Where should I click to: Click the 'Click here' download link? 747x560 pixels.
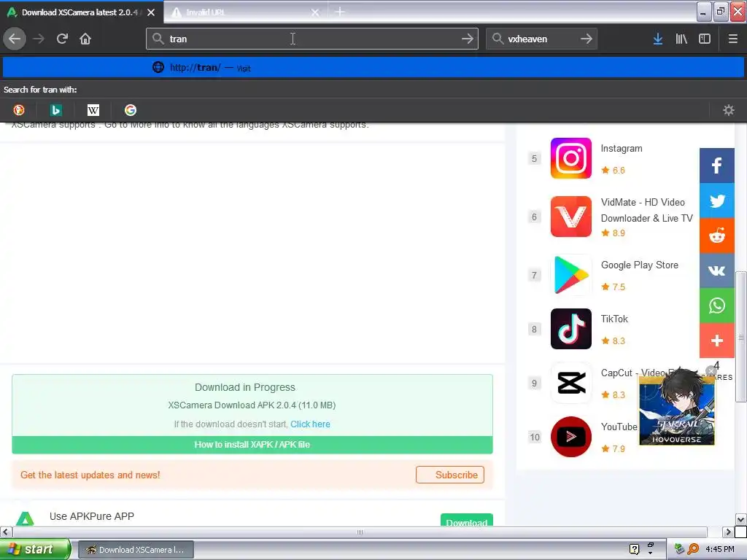point(310,424)
